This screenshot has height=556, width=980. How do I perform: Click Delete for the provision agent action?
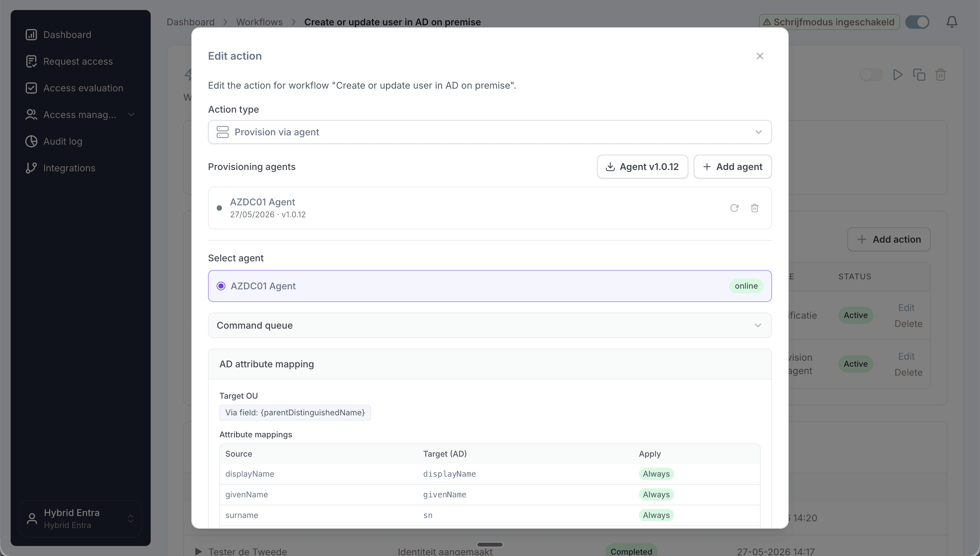pos(908,372)
